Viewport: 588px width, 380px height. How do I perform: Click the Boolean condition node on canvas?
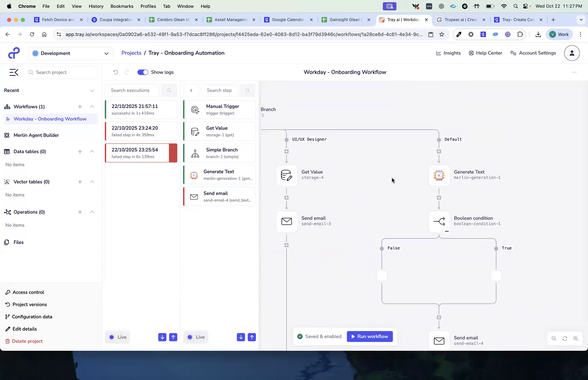(439, 221)
